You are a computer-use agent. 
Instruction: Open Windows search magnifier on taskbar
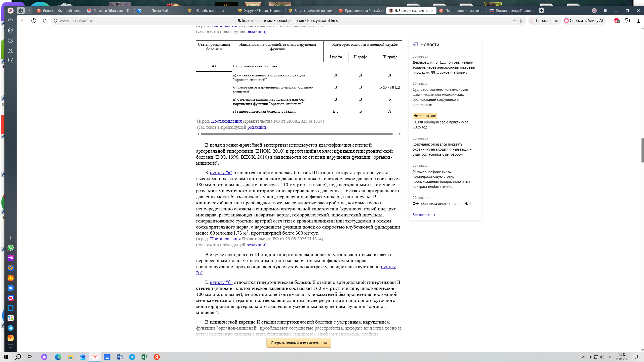18,357
